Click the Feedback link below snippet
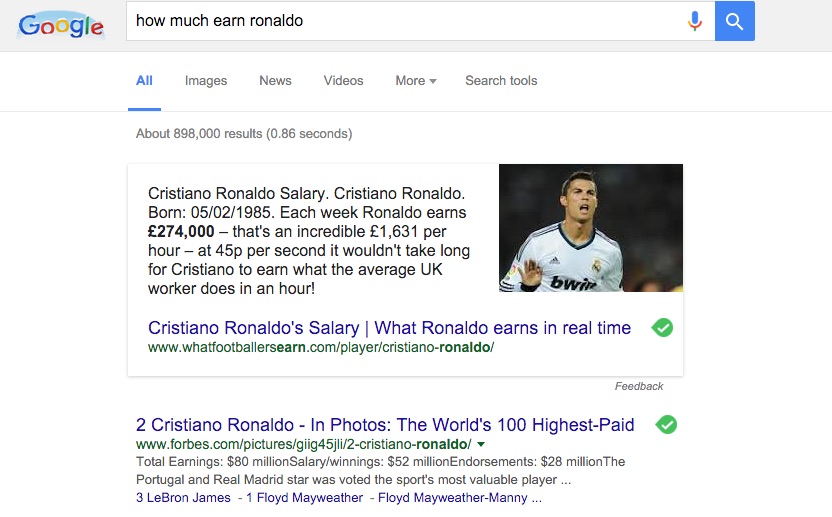Image resolution: width=832 pixels, height=517 pixels. (639, 386)
